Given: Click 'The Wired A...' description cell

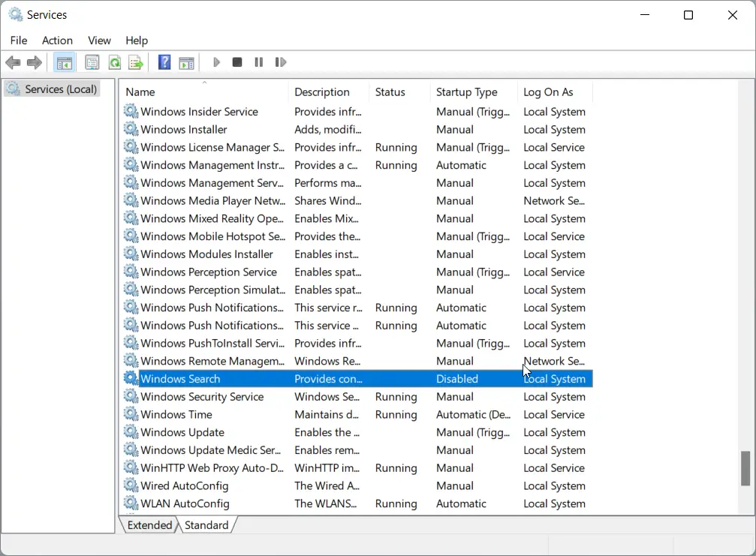Looking at the screenshot, I should (x=327, y=485).
